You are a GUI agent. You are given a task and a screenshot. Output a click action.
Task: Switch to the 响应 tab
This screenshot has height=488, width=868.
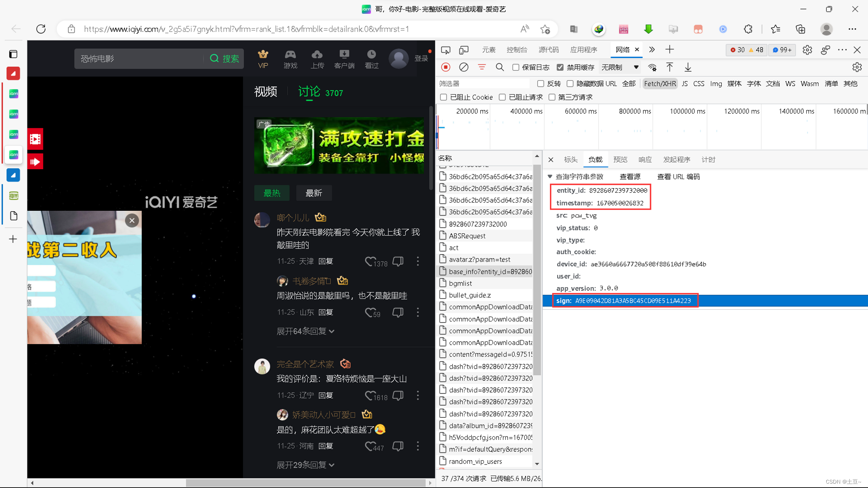tap(645, 160)
